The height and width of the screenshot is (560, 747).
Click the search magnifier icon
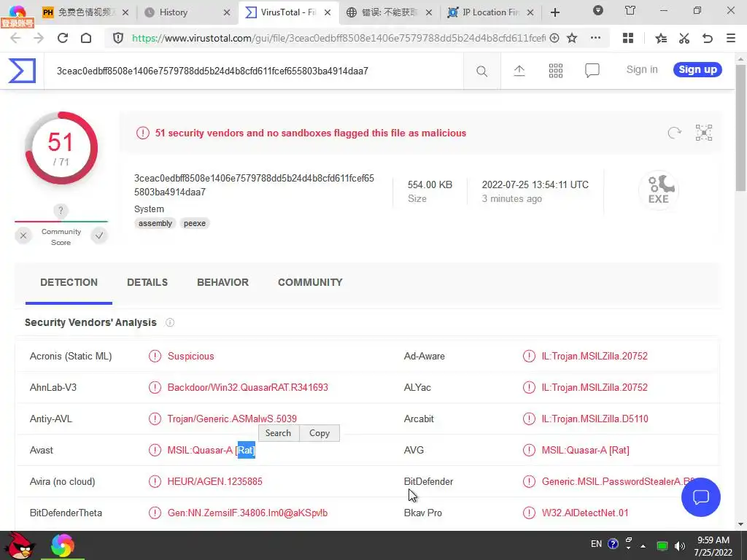click(481, 71)
